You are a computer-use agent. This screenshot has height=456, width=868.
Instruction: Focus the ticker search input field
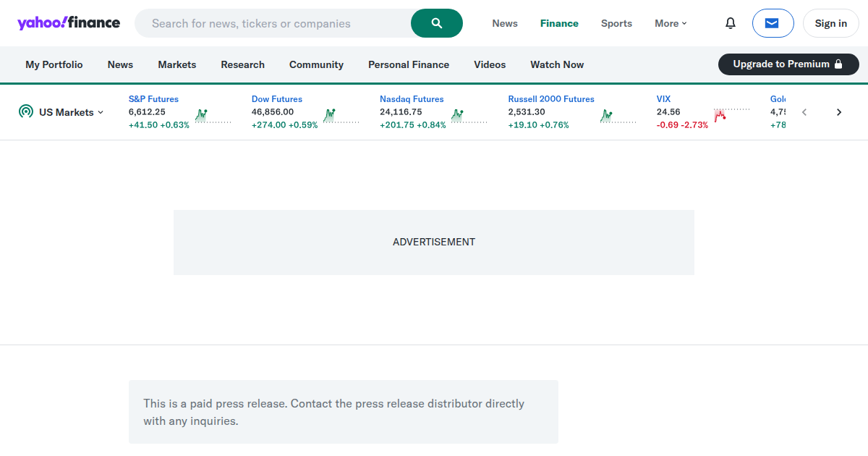click(275, 23)
